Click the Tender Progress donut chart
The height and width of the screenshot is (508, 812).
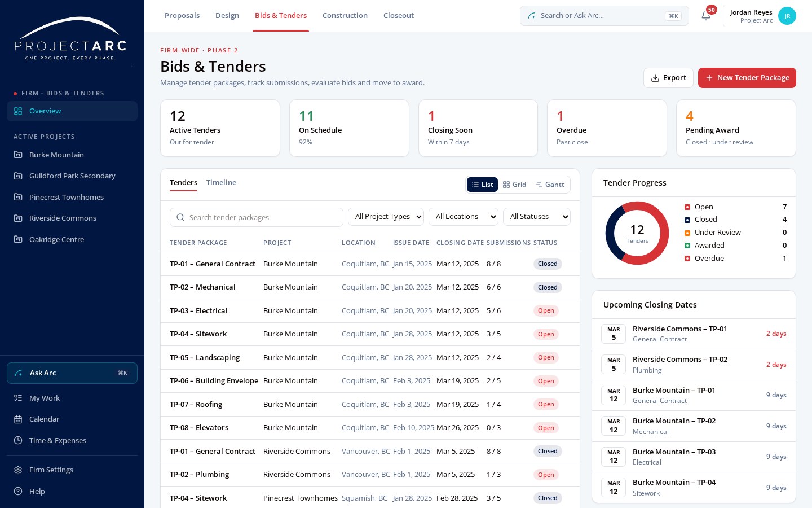(637, 233)
